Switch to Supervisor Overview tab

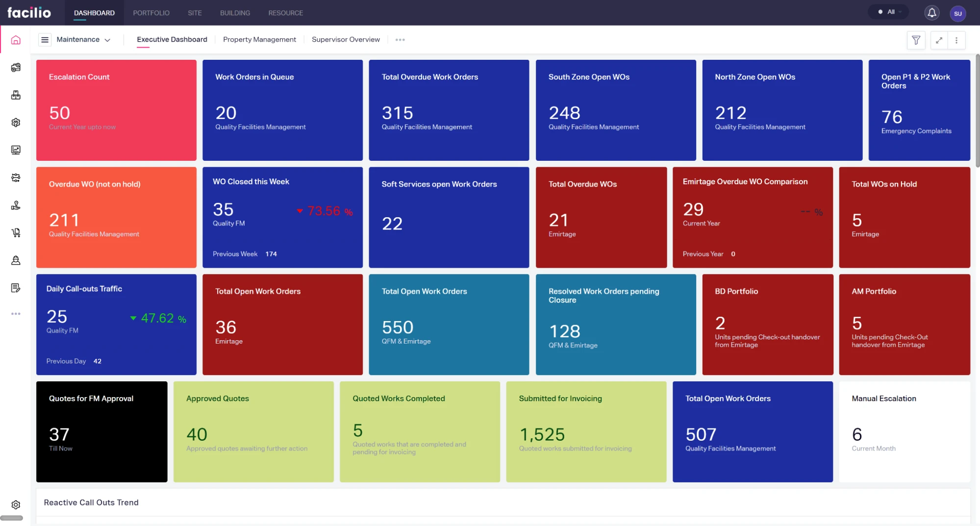(x=346, y=40)
